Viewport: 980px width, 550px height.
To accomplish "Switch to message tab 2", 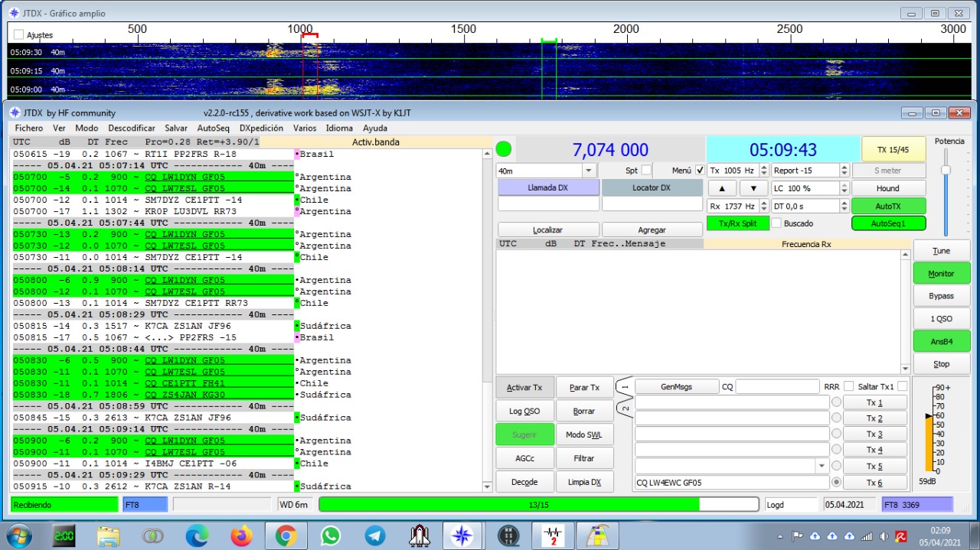I will (626, 409).
